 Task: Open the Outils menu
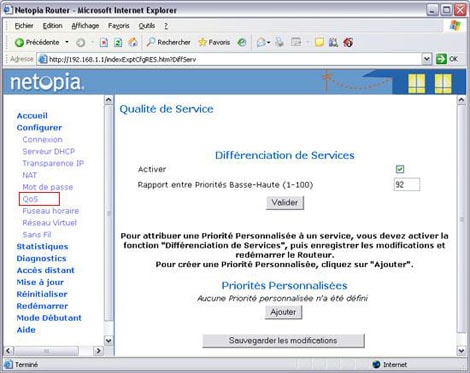point(147,26)
